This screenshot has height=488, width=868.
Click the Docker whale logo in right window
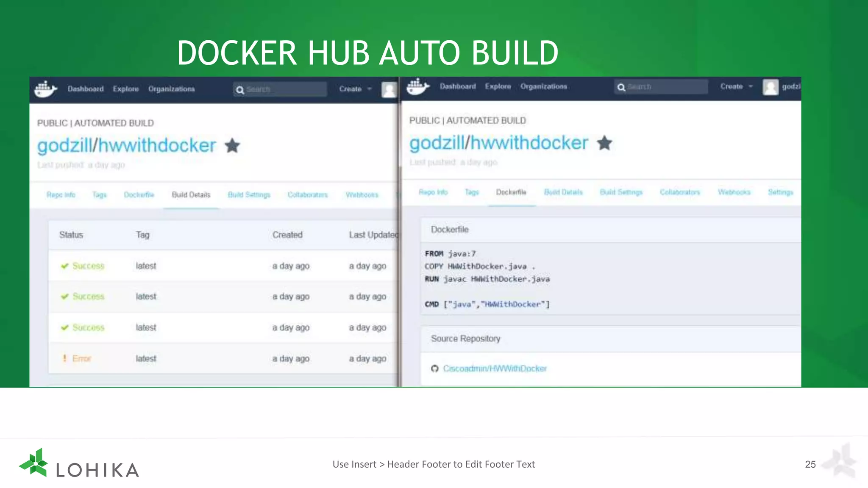tap(418, 86)
